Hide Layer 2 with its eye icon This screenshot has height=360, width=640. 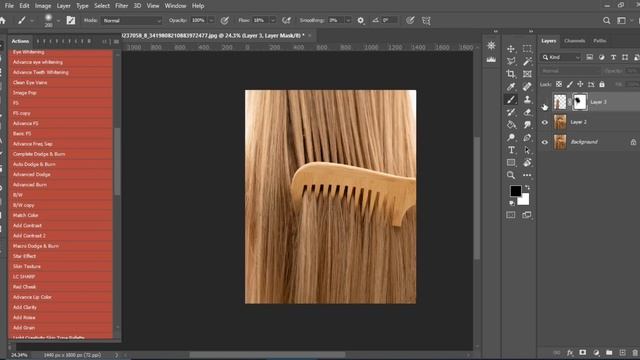(544, 122)
